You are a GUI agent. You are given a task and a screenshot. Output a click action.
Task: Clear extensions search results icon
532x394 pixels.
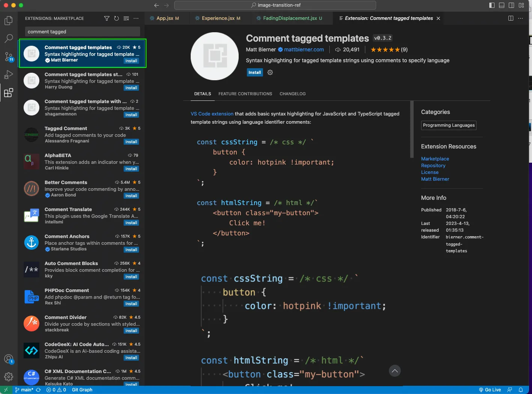126,18
